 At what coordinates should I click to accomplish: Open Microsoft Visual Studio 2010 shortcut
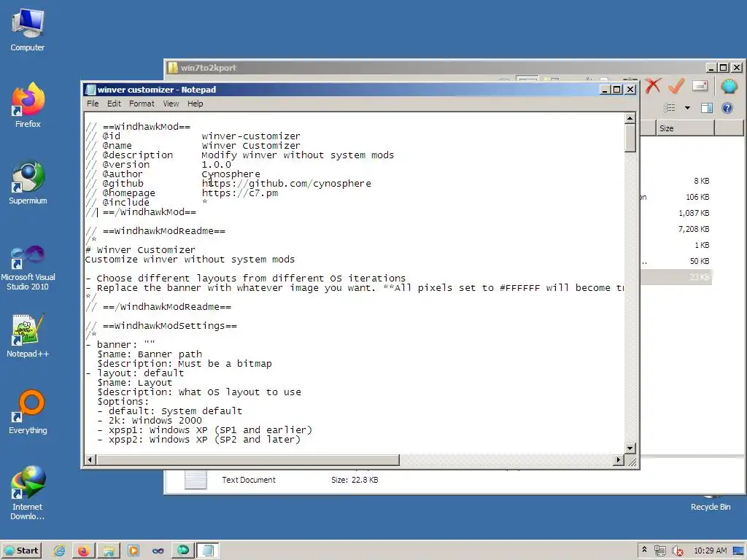(x=28, y=268)
